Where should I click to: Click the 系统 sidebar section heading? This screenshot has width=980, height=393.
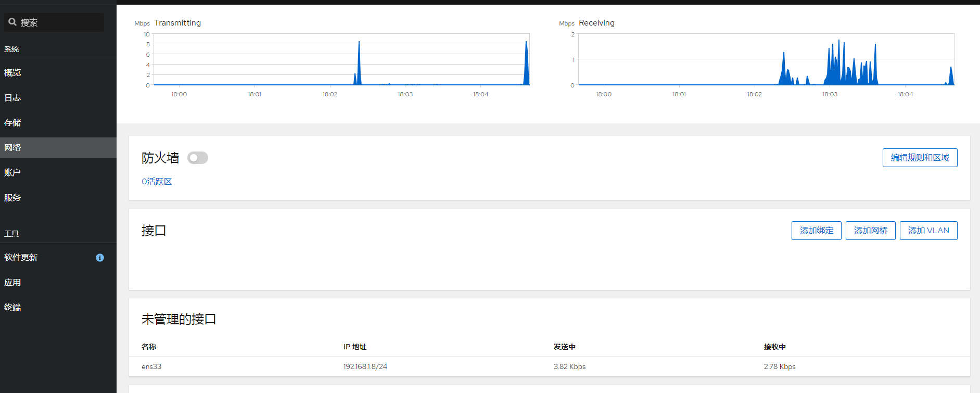tap(11, 49)
